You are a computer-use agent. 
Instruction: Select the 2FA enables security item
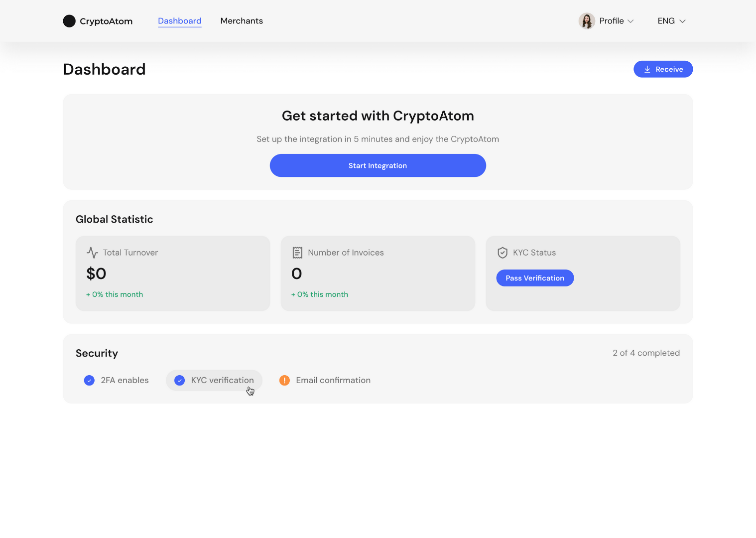click(125, 380)
